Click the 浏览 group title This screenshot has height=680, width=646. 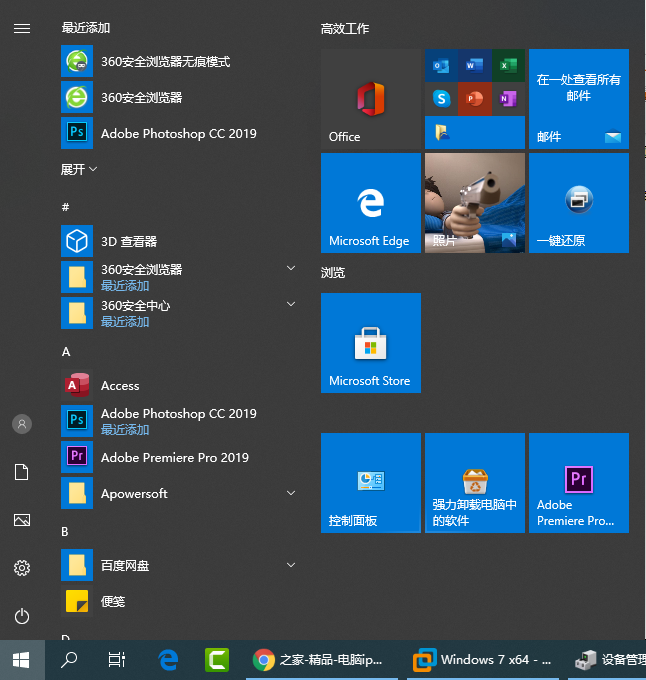click(x=333, y=272)
